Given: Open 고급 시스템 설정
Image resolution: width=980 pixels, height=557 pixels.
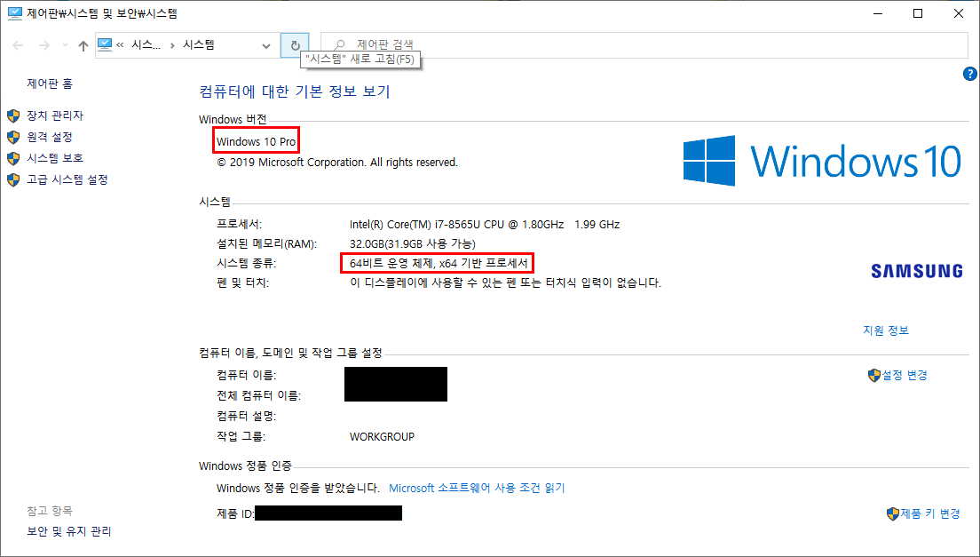Looking at the screenshot, I should pyautogui.click(x=67, y=179).
